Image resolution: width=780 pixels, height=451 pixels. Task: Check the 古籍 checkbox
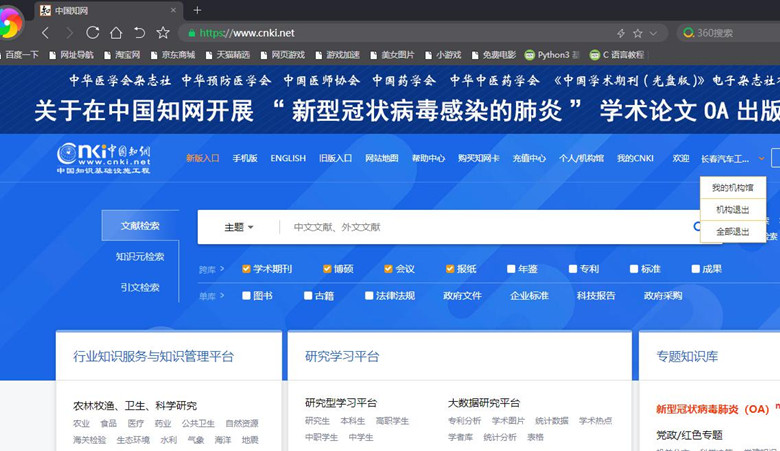pyautogui.click(x=308, y=295)
